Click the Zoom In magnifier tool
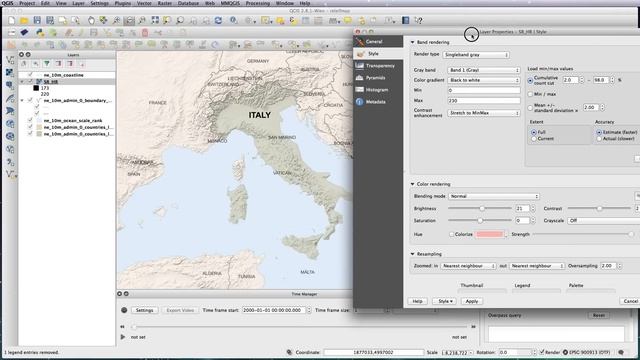This screenshot has width=640, height=360. tap(116, 20)
